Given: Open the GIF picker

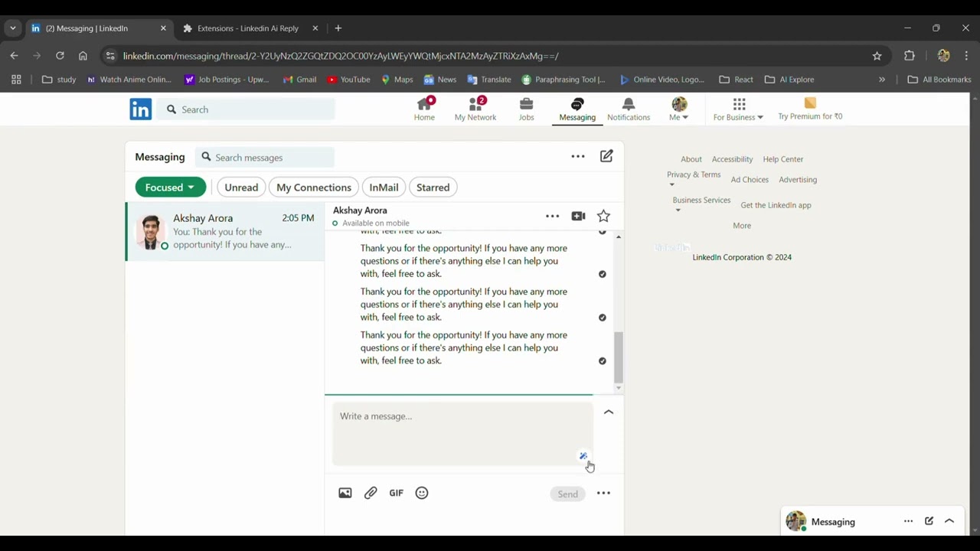Looking at the screenshot, I should [396, 494].
